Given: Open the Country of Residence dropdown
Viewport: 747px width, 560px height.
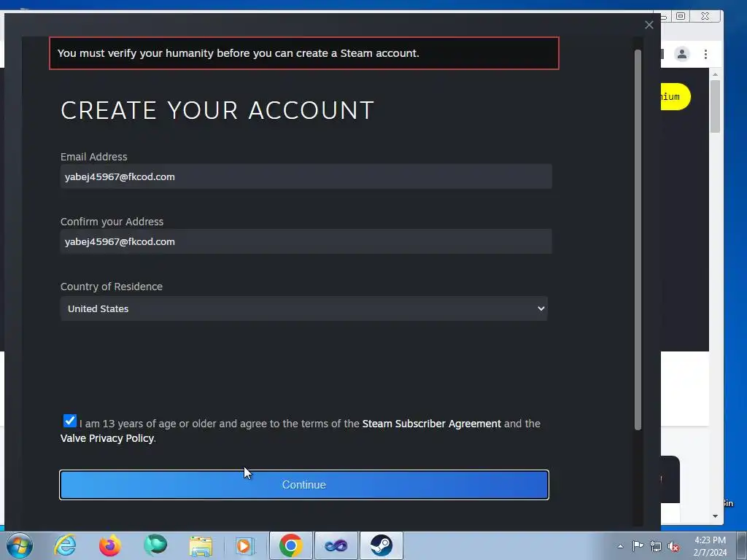Looking at the screenshot, I should tap(304, 308).
